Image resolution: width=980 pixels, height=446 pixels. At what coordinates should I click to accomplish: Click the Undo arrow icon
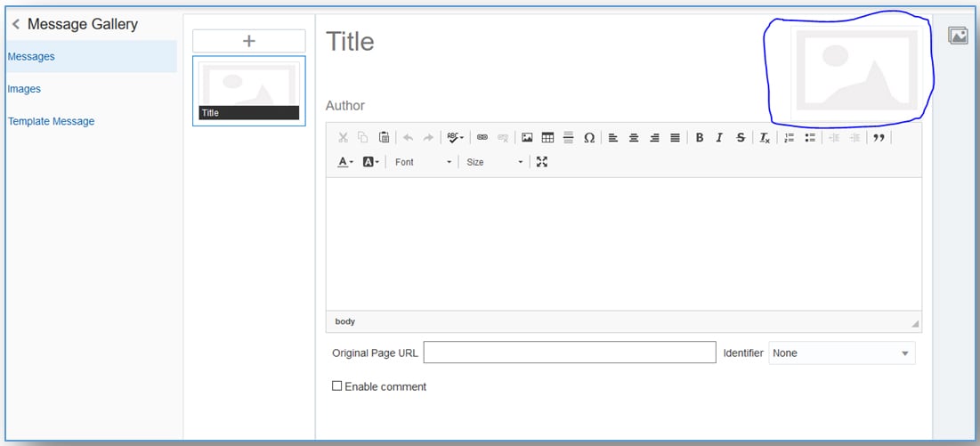pyautogui.click(x=409, y=137)
